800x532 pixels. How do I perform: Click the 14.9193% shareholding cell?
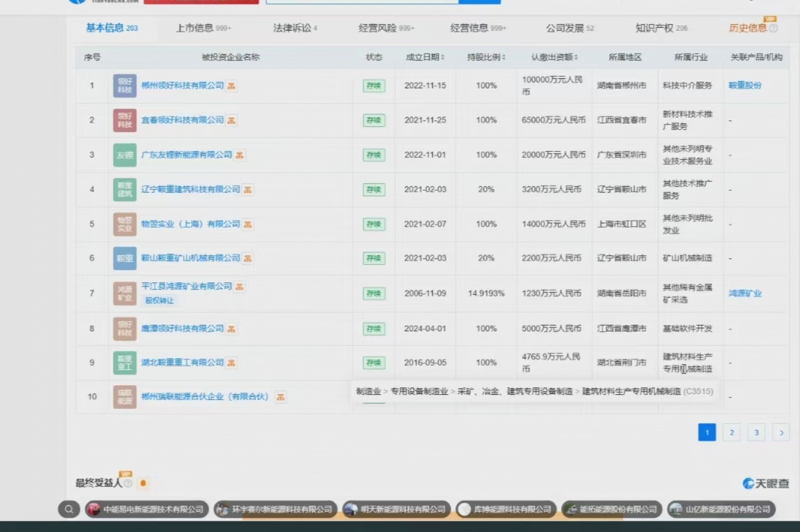click(486, 294)
